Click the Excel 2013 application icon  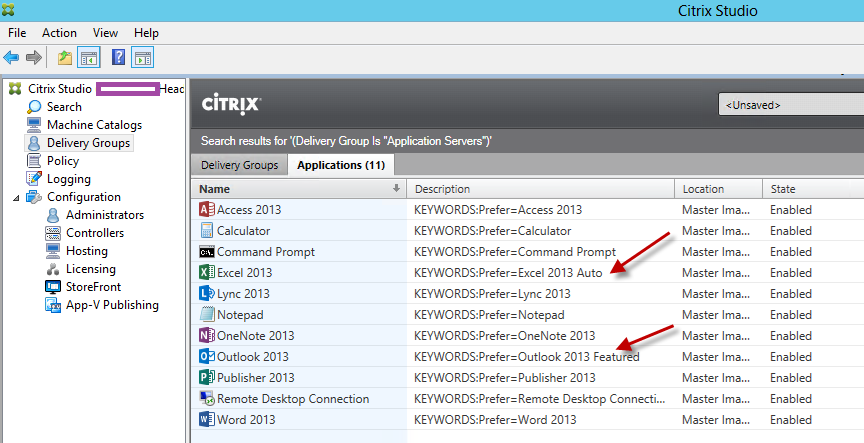[207, 272]
